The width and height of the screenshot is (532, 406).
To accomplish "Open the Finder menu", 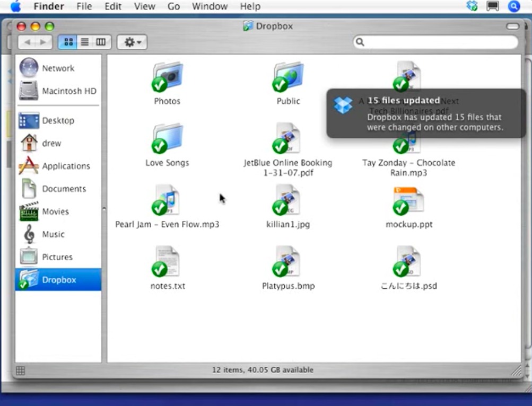I will tap(49, 6).
